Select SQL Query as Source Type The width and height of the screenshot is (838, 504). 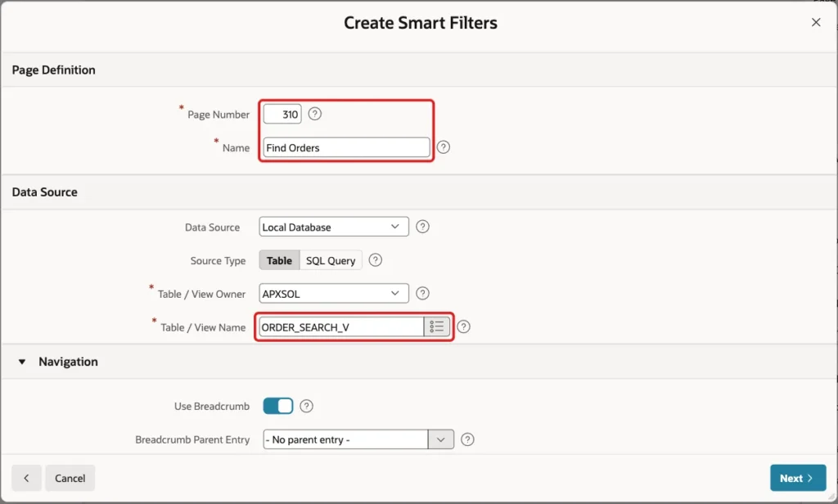[x=331, y=260]
